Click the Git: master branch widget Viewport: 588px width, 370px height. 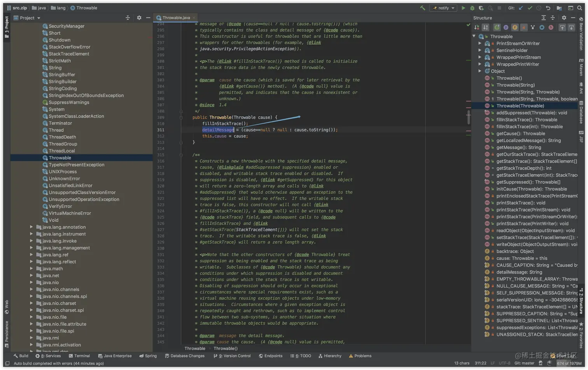tap(524, 363)
